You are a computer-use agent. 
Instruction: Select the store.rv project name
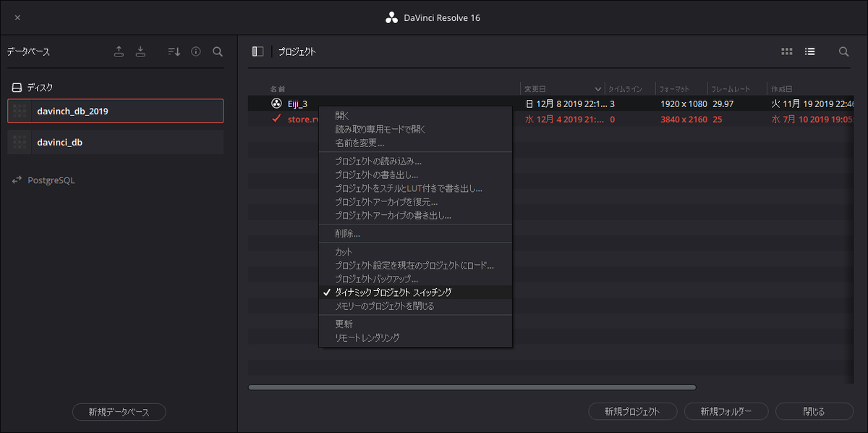pos(303,119)
